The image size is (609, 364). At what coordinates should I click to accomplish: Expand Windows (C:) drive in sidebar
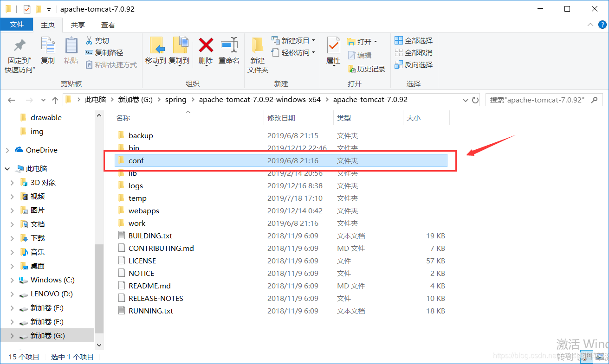pyautogui.click(x=12, y=280)
